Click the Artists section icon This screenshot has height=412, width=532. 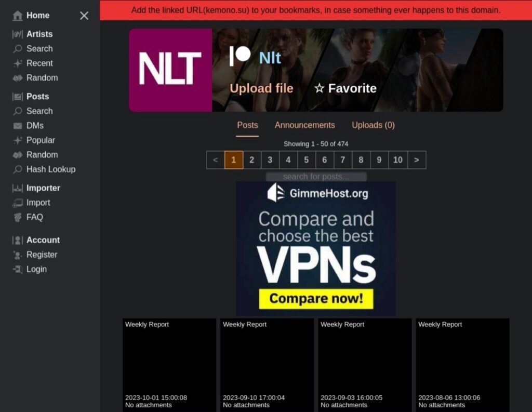click(17, 34)
